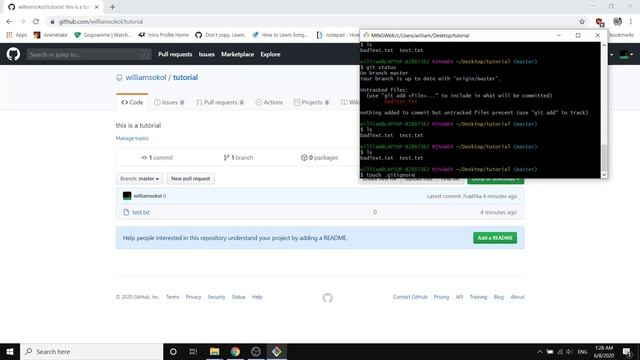Open the Terms footer link

click(172, 297)
